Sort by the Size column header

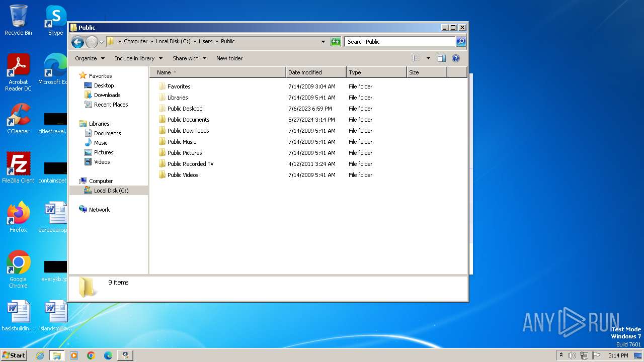(427, 72)
